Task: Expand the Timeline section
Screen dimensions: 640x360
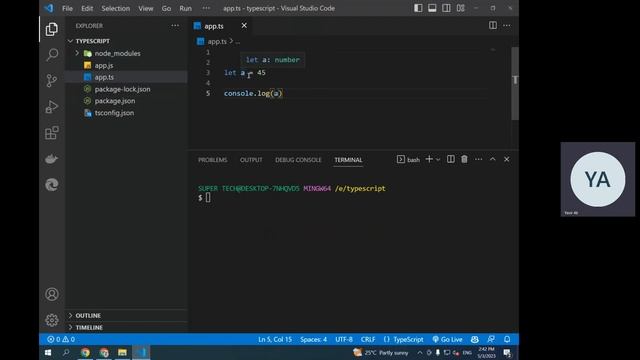Action: coord(127,327)
